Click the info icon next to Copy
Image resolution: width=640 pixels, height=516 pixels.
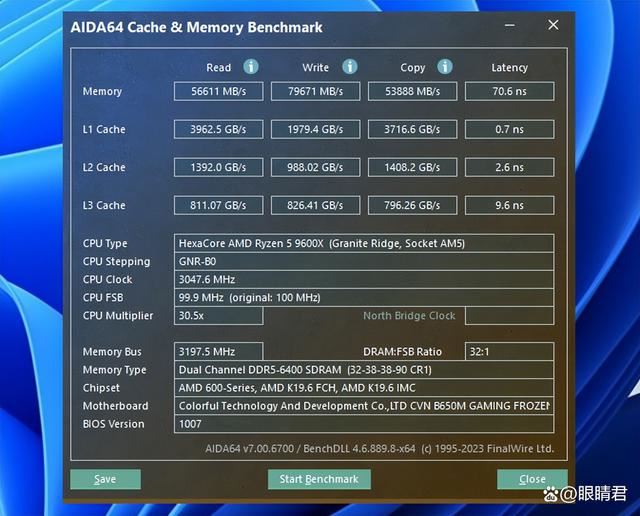pyautogui.click(x=446, y=67)
